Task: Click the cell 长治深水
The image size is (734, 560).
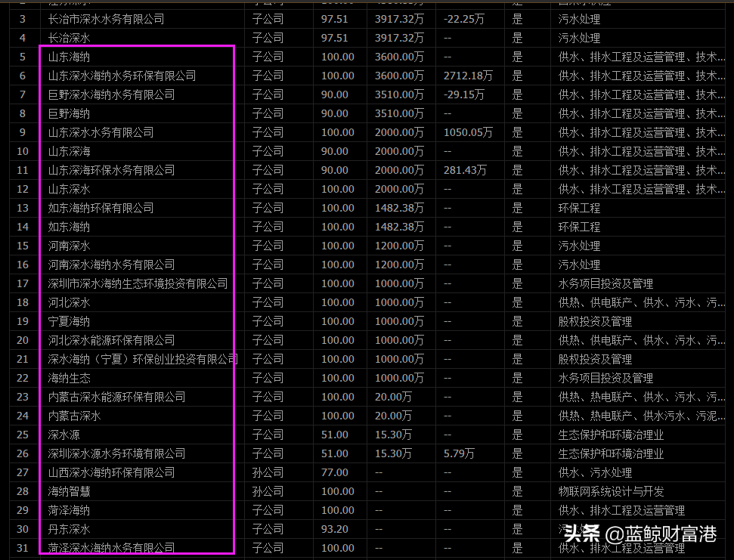Action: pyautogui.click(x=69, y=38)
